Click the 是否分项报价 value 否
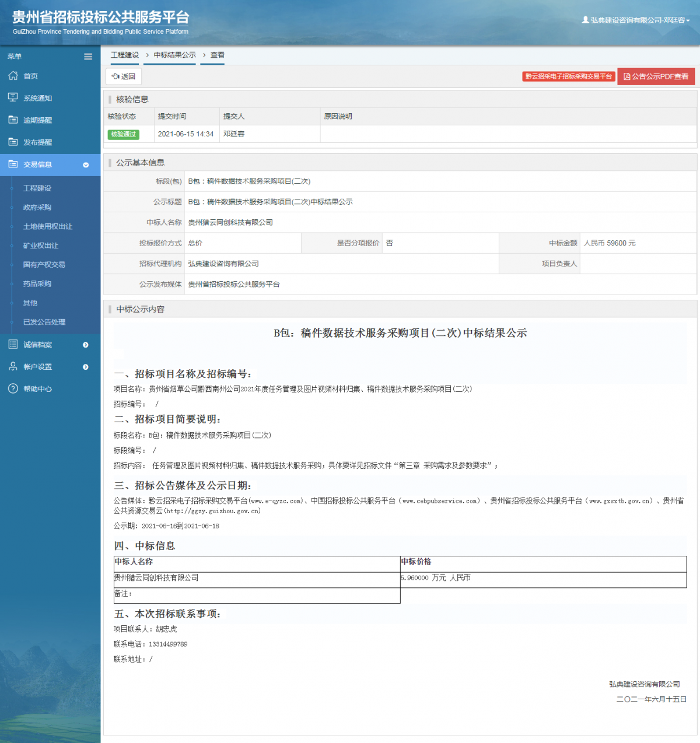The height and width of the screenshot is (743, 700). [x=390, y=243]
